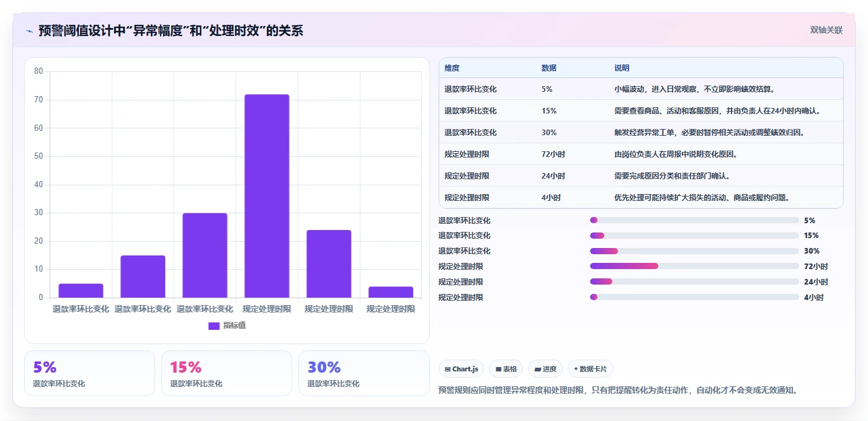Click the chart bar with value 24
Screen dimensions: 868x421
click(329, 264)
